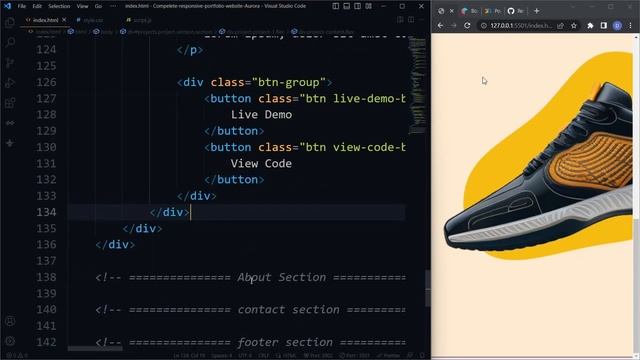This screenshot has height=360, width=640.
Task: Click the browser back arrow
Action: click(440, 25)
